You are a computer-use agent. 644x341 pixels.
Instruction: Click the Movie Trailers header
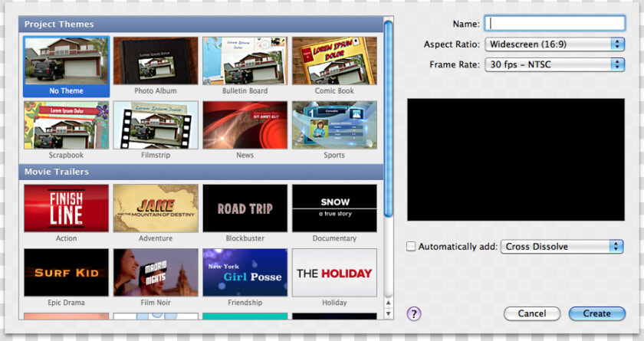(201, 172)
